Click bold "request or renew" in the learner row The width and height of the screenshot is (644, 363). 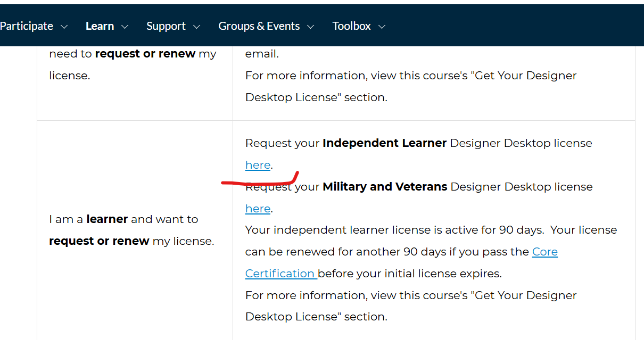[99, 241]
